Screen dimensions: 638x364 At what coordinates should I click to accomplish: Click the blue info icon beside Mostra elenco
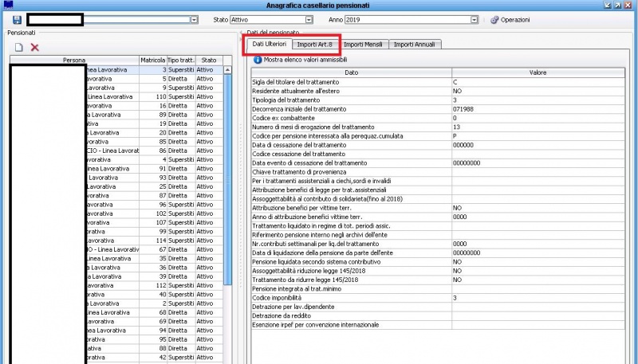tap(257, 59)
